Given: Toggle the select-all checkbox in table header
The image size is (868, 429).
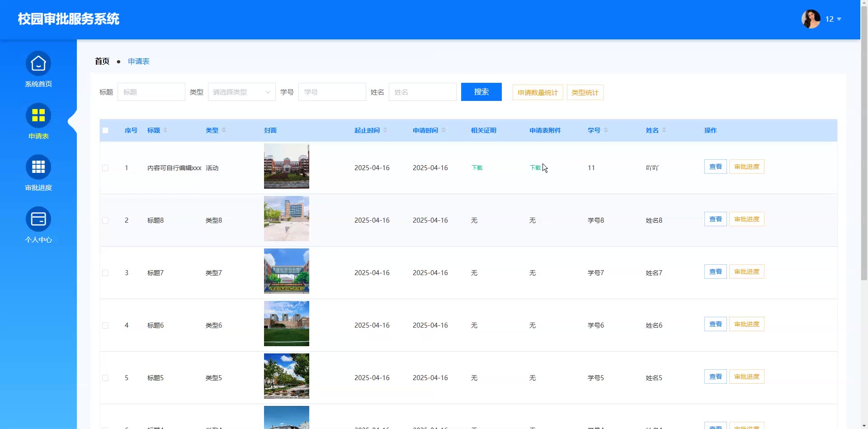Looking at the screenshot, I should tap(105, 130).
